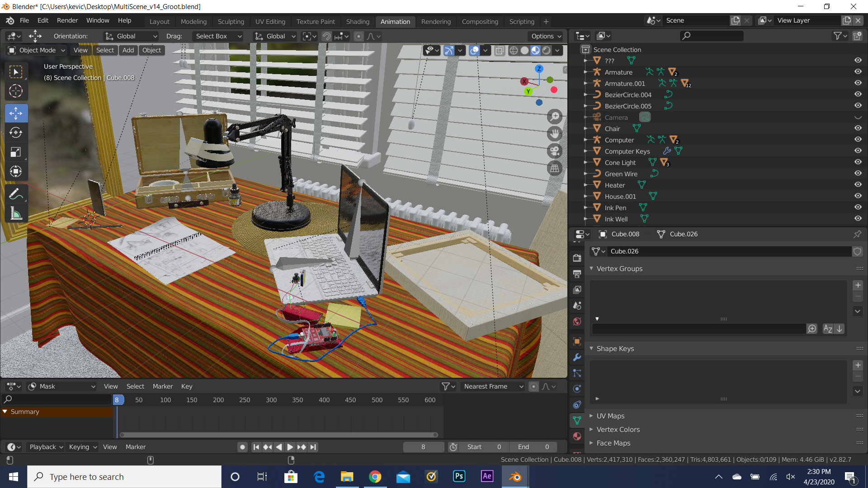This screenshot has height=488, width=868.
Task: Click the Select Box tool icon
Action: (16, 72)
